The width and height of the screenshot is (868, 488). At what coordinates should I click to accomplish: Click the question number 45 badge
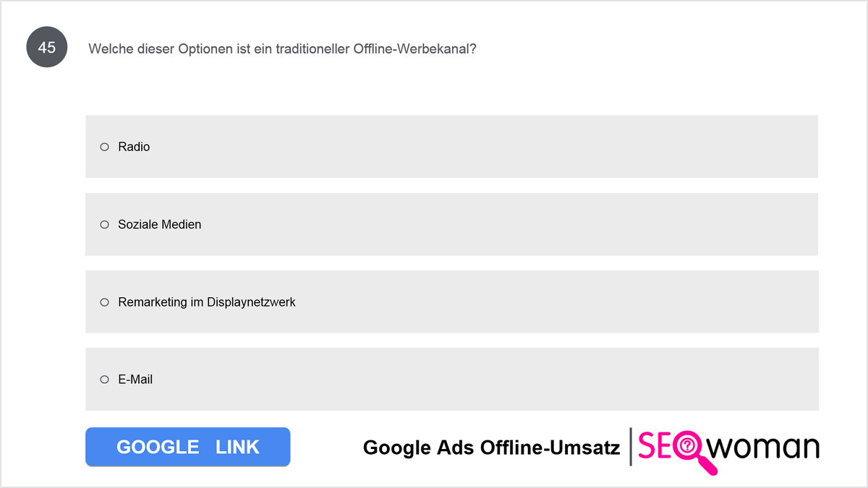[x=47, y=48]
